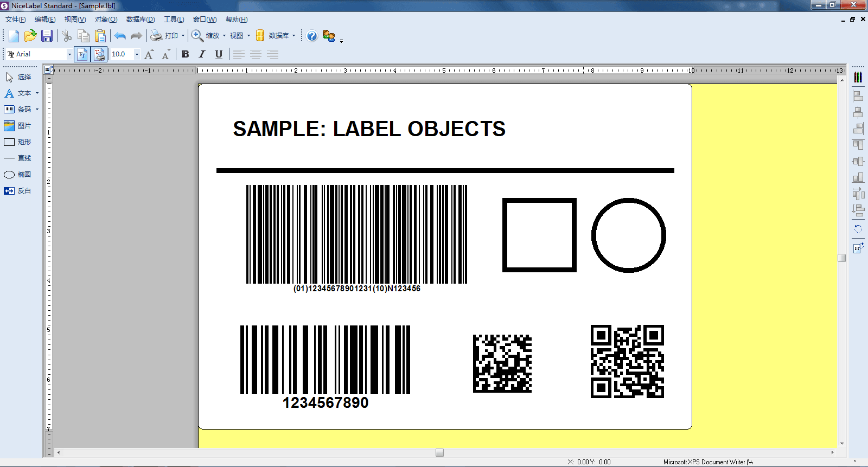Open the Tools menu (工具)

pos(174,20)
